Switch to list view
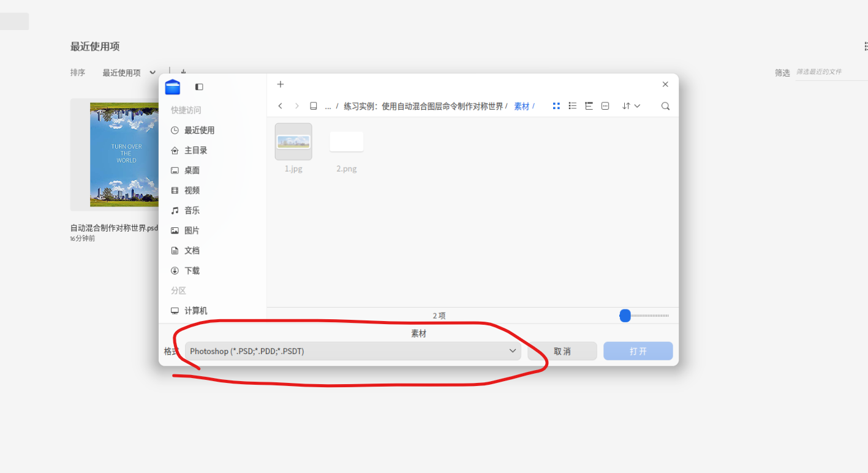The height and width of the screenshot is (473, 868). point(573,106)
